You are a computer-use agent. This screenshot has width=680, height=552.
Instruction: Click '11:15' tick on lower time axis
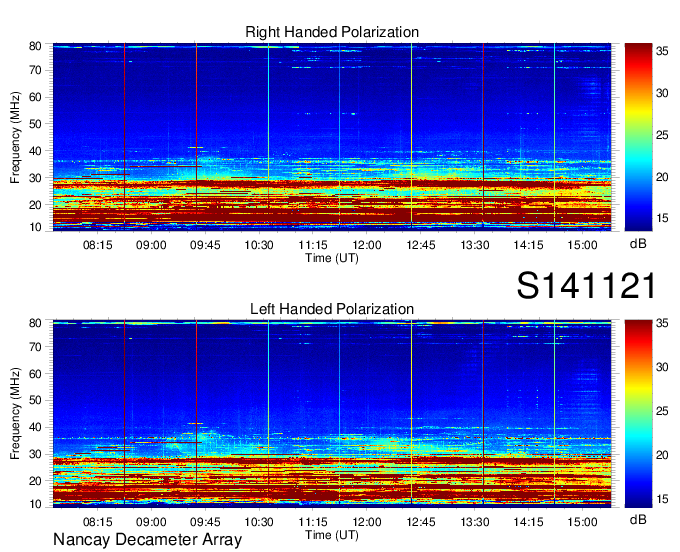313,522
